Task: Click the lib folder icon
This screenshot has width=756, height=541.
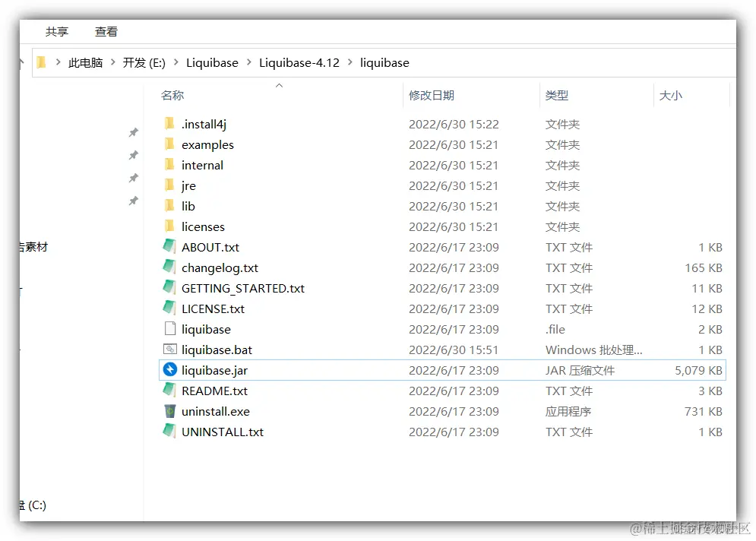Action: click(x=169, y=205)
